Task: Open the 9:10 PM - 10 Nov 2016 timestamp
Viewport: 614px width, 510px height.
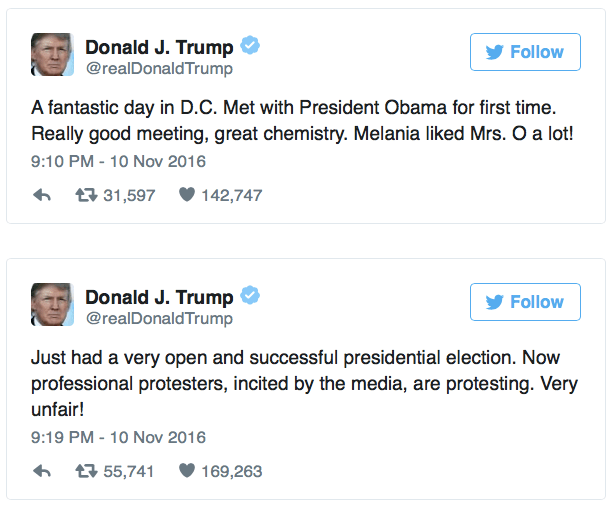Action: 119,159
